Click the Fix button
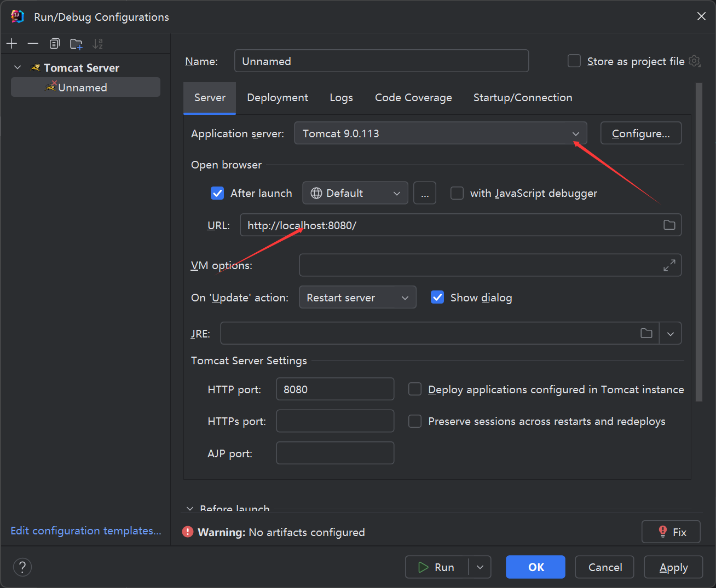 click(x=671, y=532)
